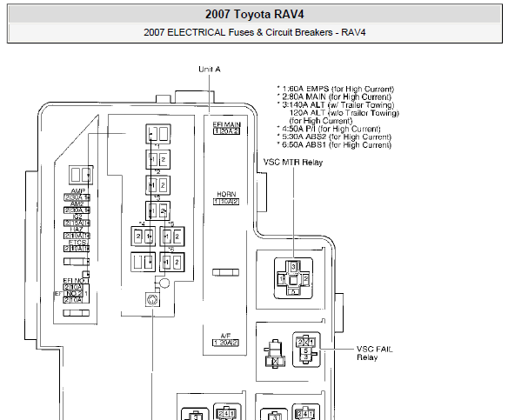The width and height of the screenshot is (528, 420).
Task: Click the 'A/F' fuse label
Action: (x=225, y=336)
